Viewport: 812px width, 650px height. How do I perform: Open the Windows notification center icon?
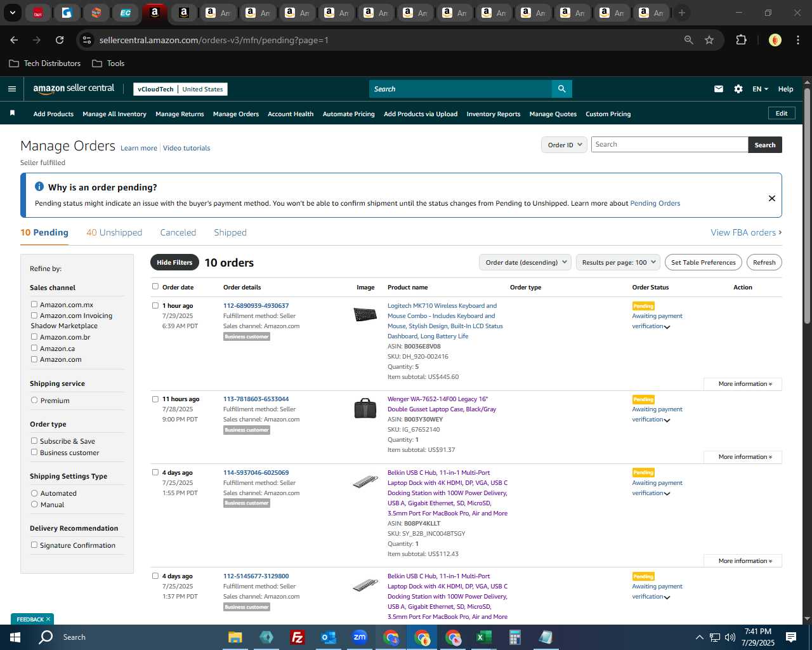point(791,637)
